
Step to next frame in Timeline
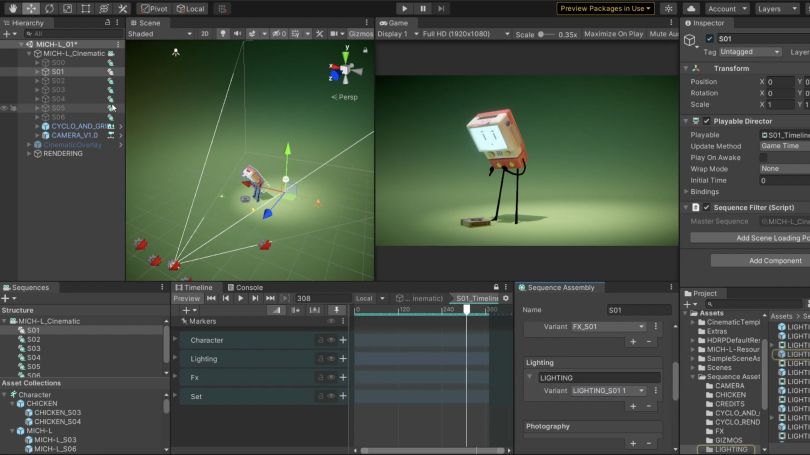tap(255, 298)
